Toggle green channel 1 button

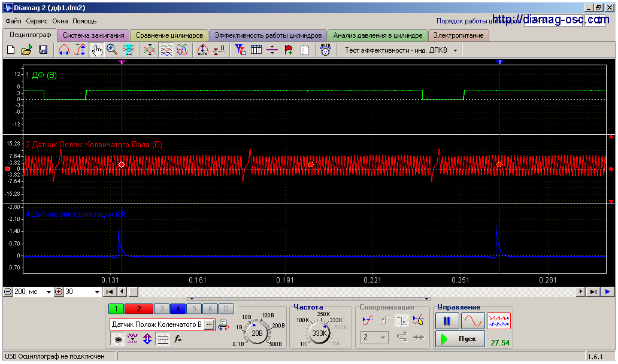pos(116,309)
